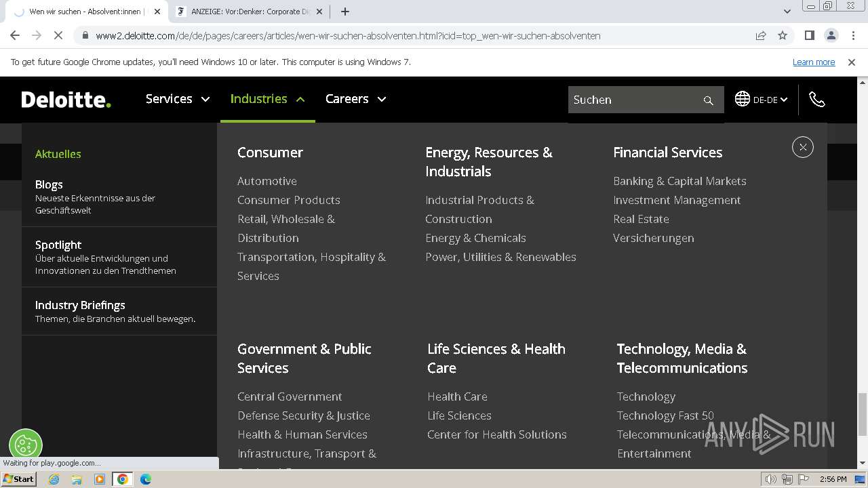This screenshot has width=868, height=488.
Task: Open Power, Utilities & Renewables
Action: click(x=500, y=257)
